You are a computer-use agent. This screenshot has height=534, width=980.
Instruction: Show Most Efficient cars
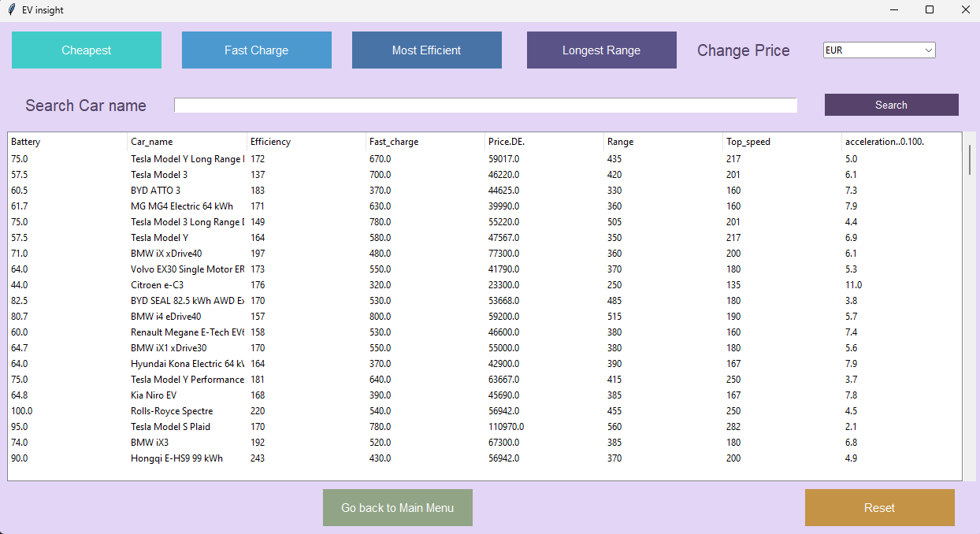pos(427,50)
